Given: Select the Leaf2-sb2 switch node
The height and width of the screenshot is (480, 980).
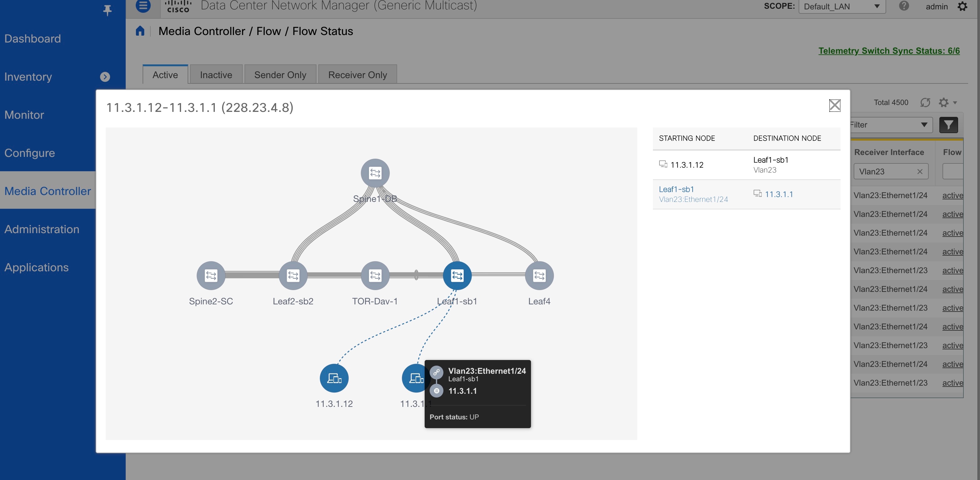Looking at the screenshot, I should point(293,275).
